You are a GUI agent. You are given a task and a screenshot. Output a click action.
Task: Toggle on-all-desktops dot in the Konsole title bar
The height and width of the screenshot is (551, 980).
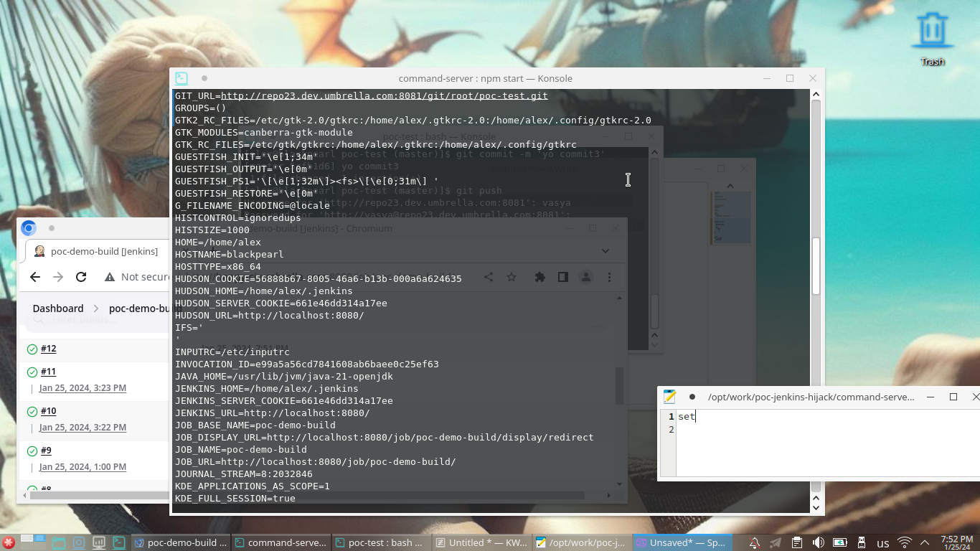click(204, 78)
